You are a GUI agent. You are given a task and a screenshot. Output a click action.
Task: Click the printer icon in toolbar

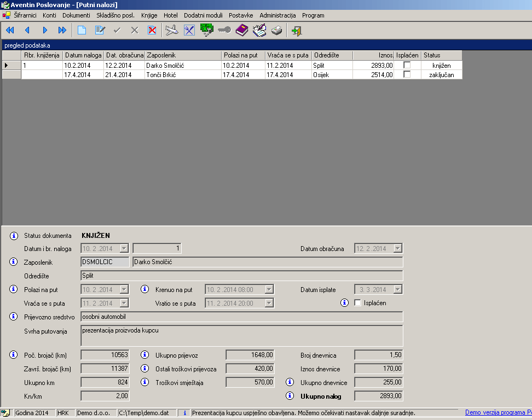point(277,31)
